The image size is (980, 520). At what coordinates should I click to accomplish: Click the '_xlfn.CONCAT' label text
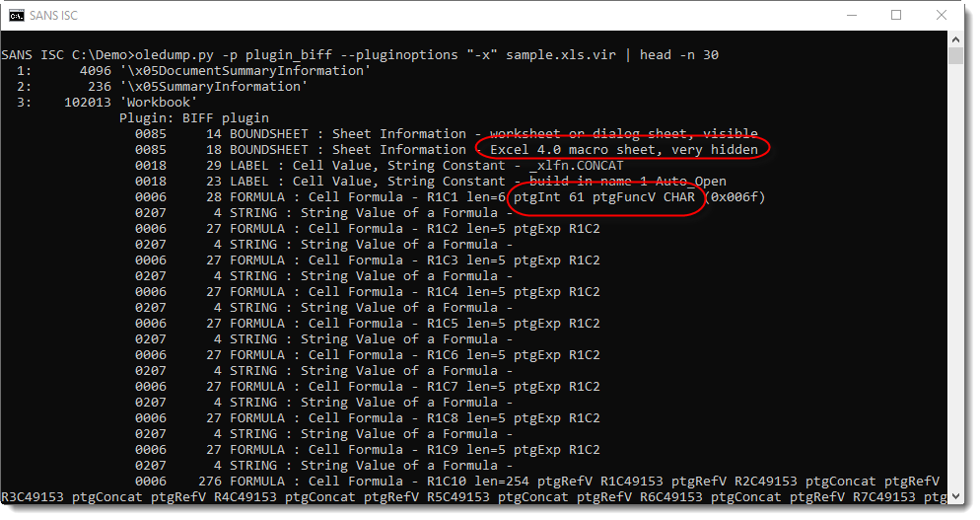tap(576, 165)
